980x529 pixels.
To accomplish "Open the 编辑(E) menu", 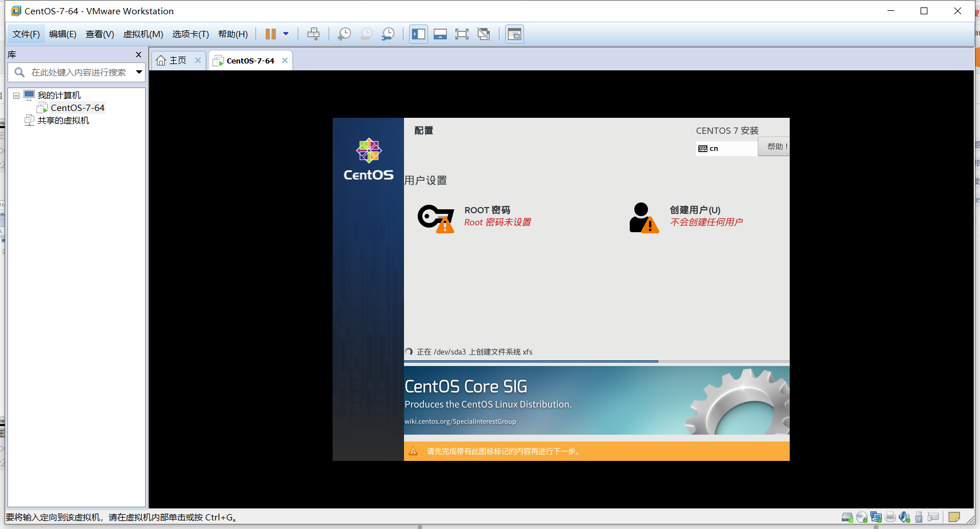I will coord(63,34).
